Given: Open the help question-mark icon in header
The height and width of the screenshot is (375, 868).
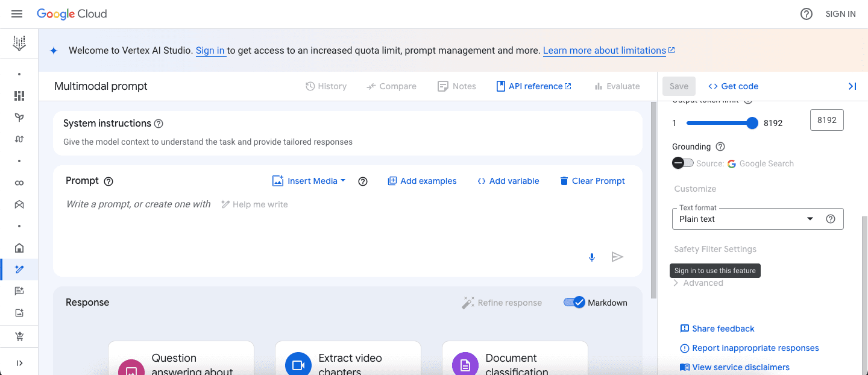Looking at the screenshot, I should 807,14.
